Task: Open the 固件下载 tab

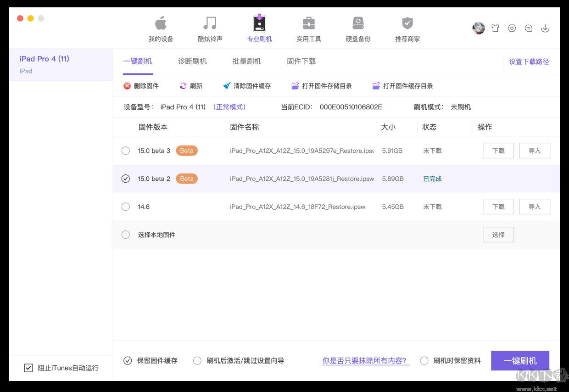Action: coord(301,61)
